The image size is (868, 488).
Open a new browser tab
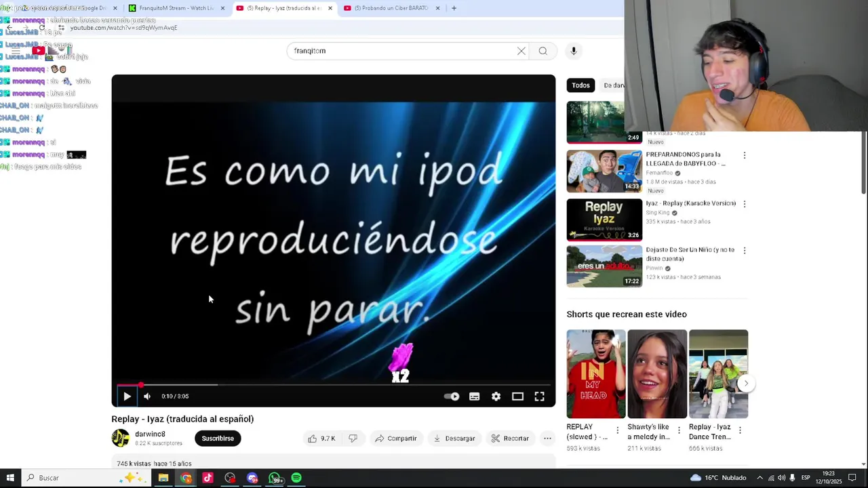click(x=454, y=8)
